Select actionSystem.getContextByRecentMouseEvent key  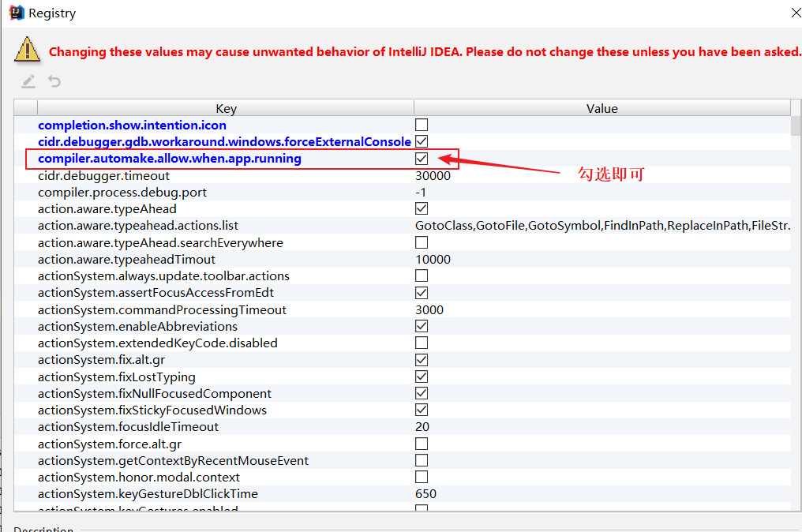pyautogui.click(x=173, y=460)
